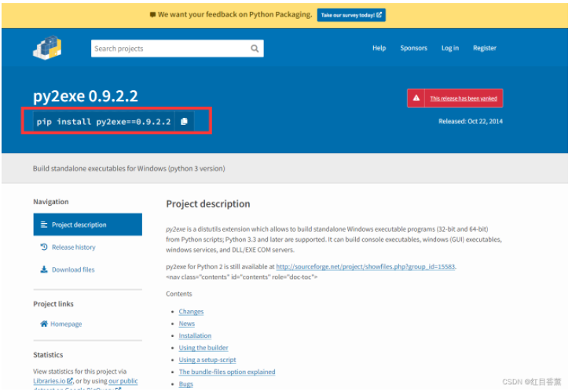Click the search magnifier icon
The image size is (572, 392).
(x=255, y=49)
